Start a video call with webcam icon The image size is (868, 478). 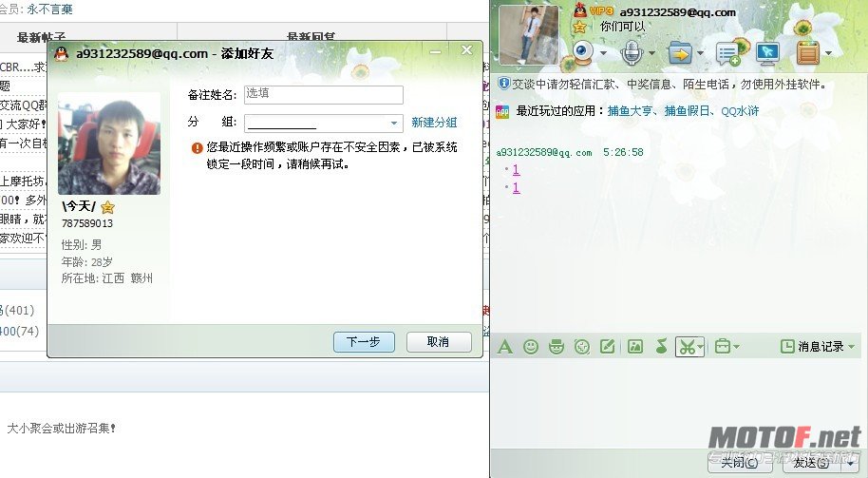click(x=582, y=53)
